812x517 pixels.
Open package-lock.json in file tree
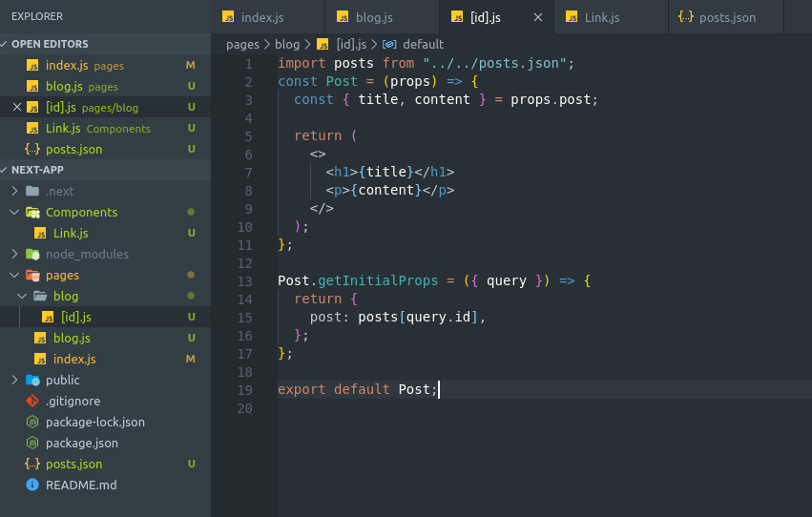pyautogui.click(x=95, y=422)
